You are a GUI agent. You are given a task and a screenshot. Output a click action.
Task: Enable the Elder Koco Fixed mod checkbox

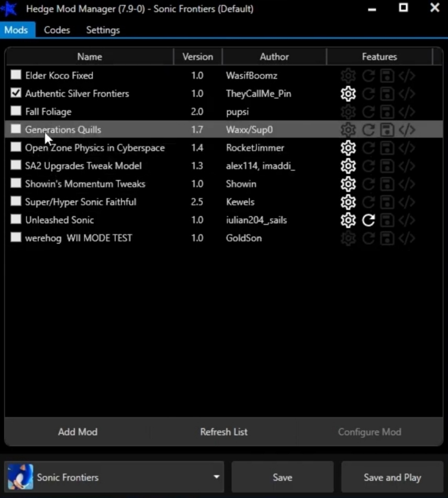coord(16,75)
